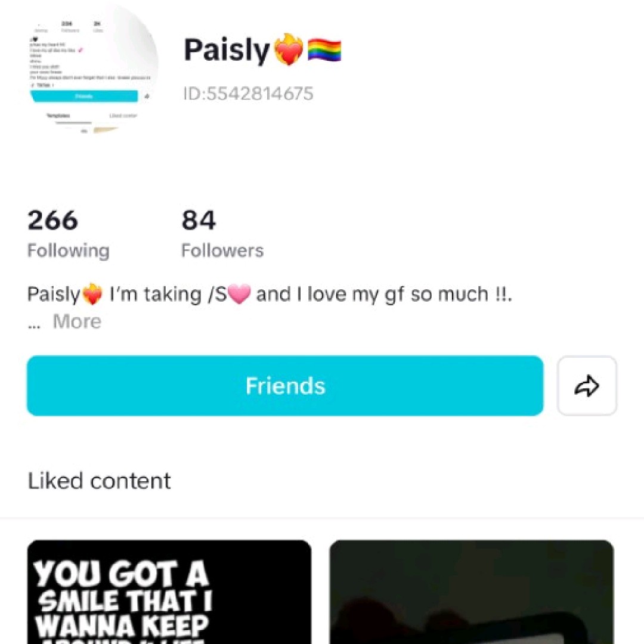
Task: Tap the share arrow icon
Action: point(587,386)
